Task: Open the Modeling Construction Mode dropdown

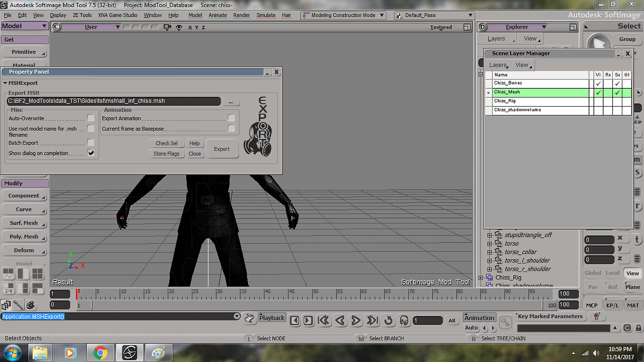Action: pyautogui.click(x=343, y=15)
